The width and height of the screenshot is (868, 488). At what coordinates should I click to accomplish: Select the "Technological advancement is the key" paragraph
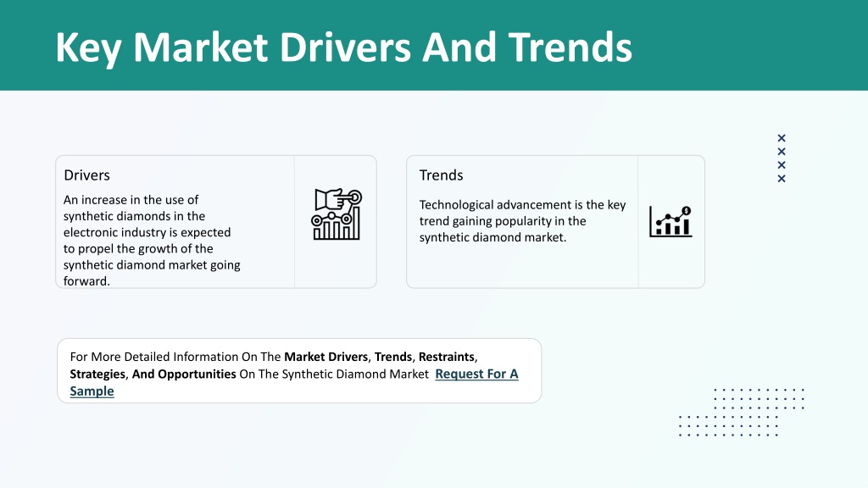tap(522, 221)
